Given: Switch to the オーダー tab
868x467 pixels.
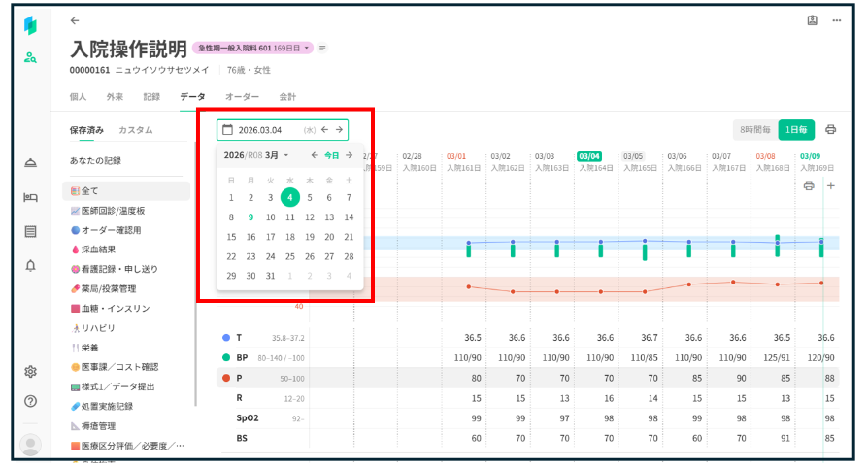Looking at the screenshot, I should coord(242,97).
